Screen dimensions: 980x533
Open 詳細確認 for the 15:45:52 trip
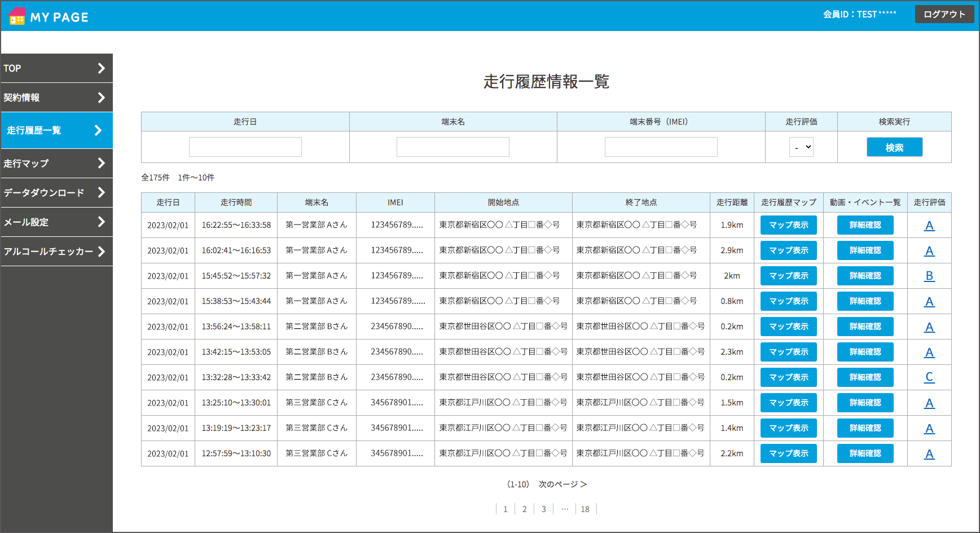865,276
